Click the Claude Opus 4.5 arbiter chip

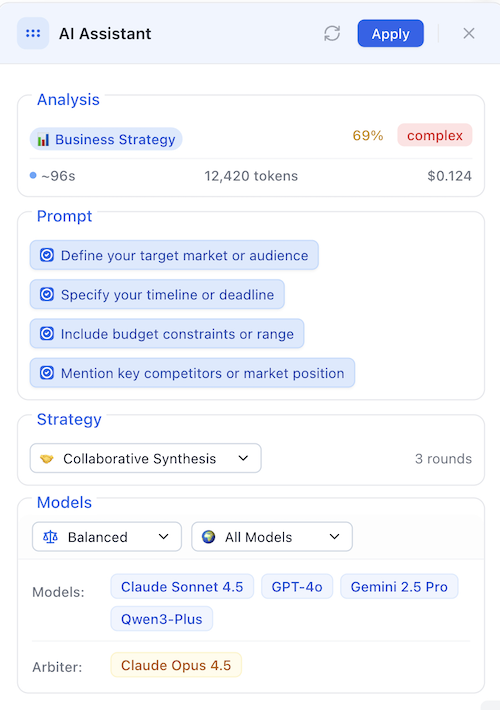[176, 665]
